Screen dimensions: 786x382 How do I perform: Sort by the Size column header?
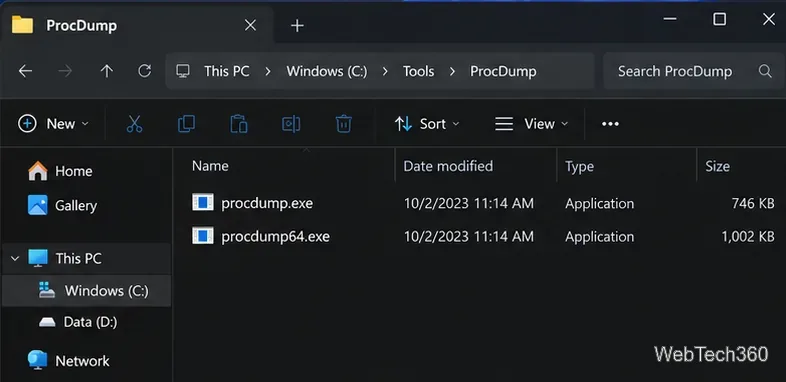pos(717,166)
